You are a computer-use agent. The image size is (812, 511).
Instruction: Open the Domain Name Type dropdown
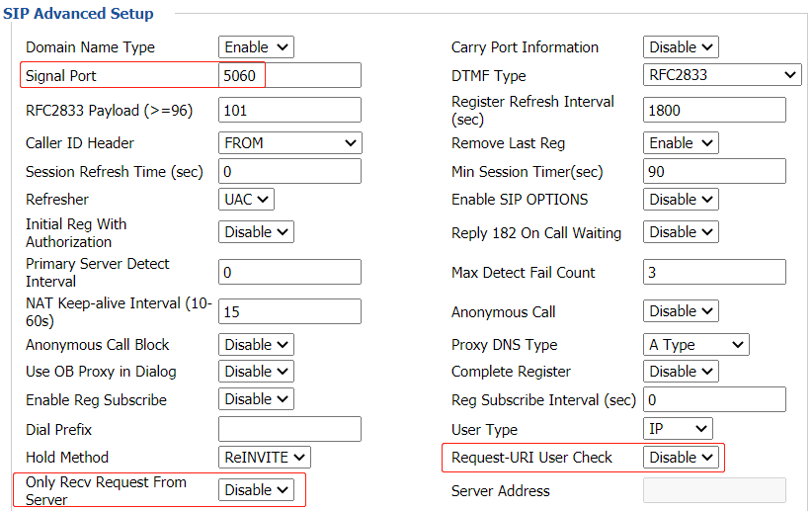point(256,47)
